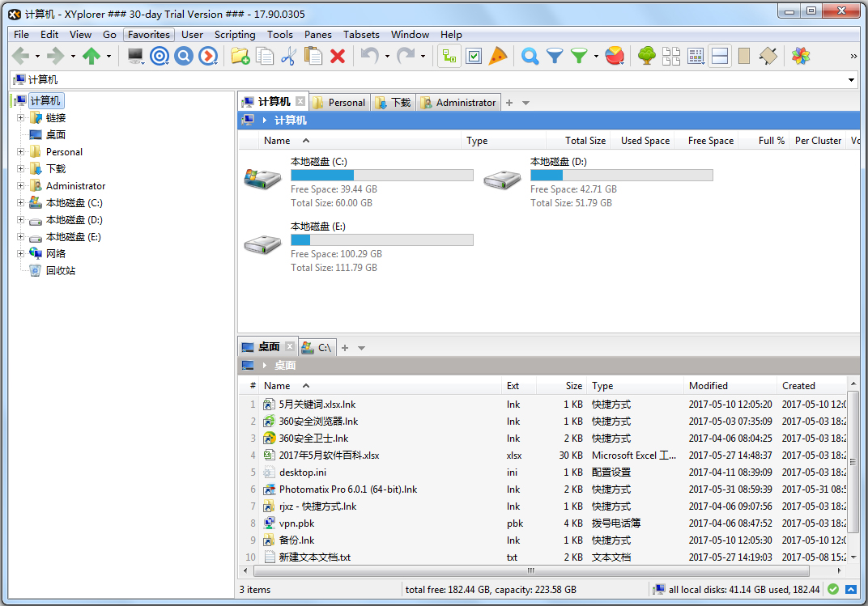Open the address bar dropdown on the right

point(852,79)
